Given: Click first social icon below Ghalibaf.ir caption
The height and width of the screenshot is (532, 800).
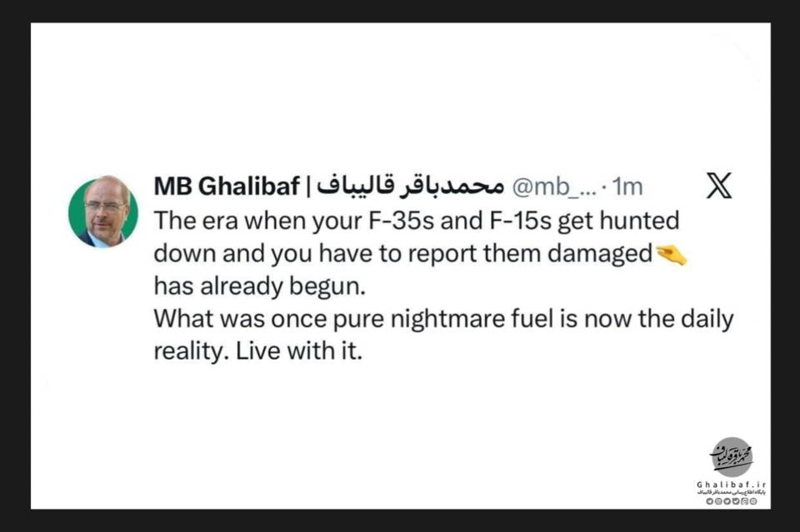Looking at the screenshot, I should tap(710, 501).
